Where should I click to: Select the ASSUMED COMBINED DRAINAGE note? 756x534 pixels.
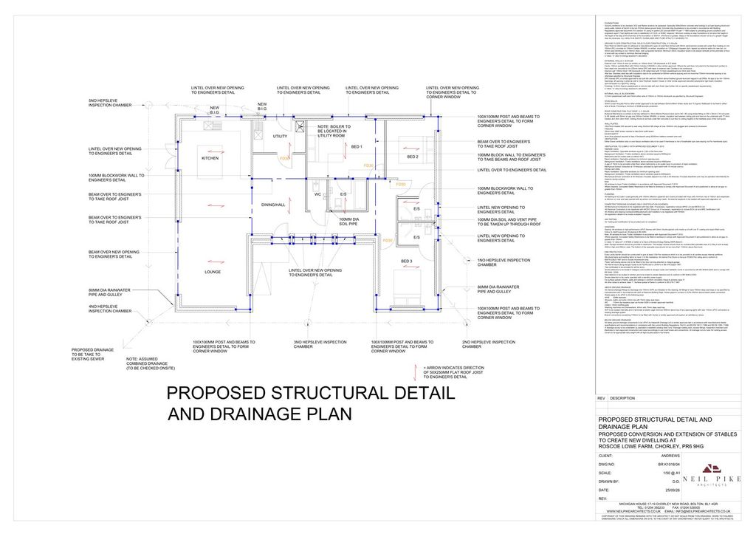pyautogui.click(x=151, y=363)
